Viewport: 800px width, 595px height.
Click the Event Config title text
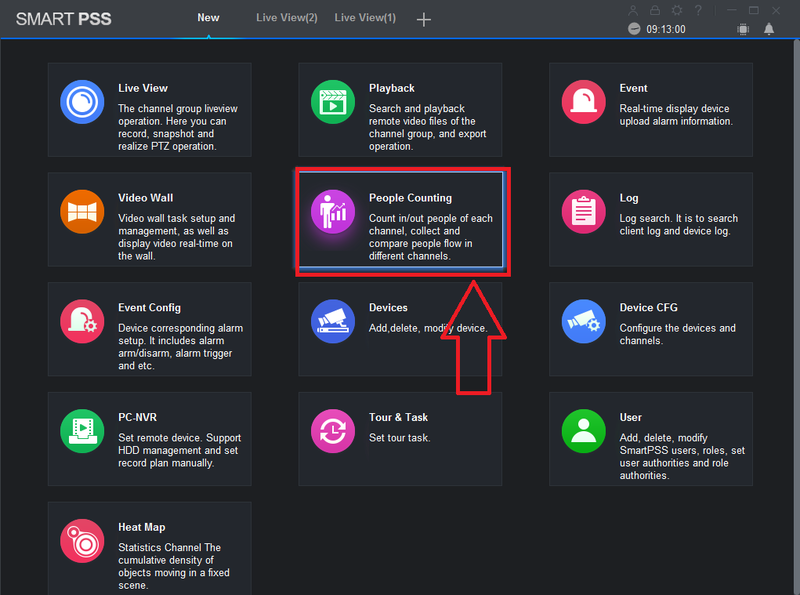pyautogui.click(x=149, y=308)
